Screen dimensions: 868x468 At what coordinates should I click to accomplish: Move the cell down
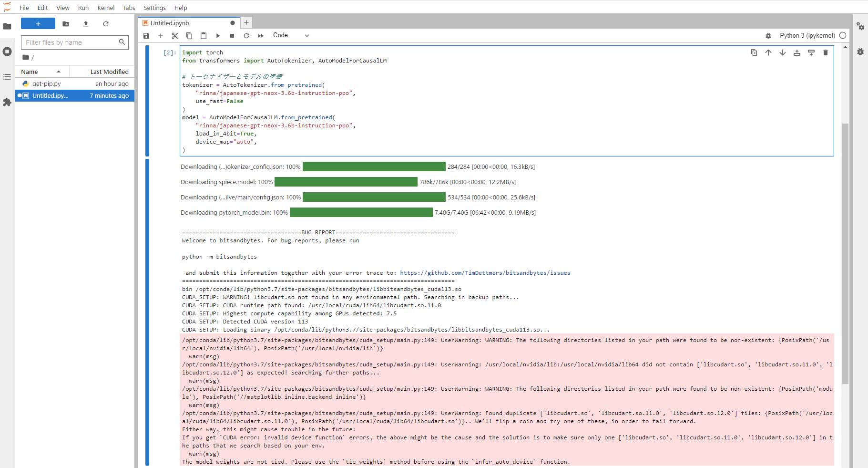tap(782, 53)
